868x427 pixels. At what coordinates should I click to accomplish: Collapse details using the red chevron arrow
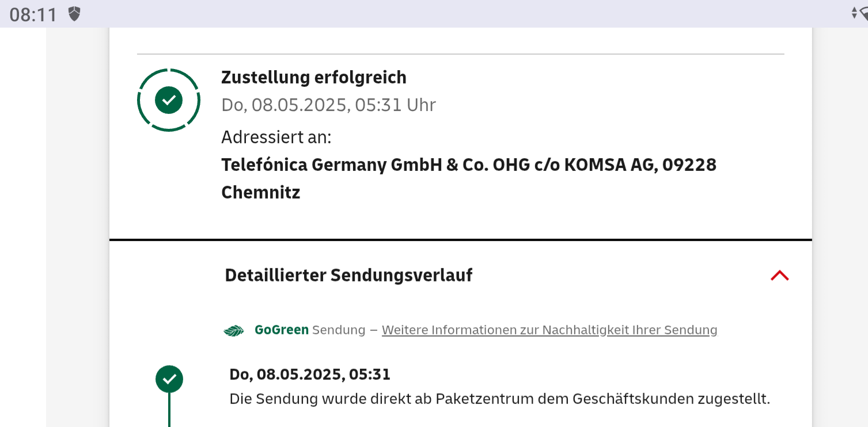pos(779,276)
